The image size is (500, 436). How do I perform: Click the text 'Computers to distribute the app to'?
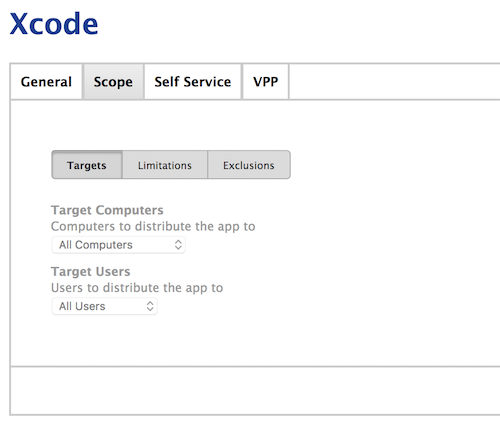pyautogui.click(x=153, y=226)
